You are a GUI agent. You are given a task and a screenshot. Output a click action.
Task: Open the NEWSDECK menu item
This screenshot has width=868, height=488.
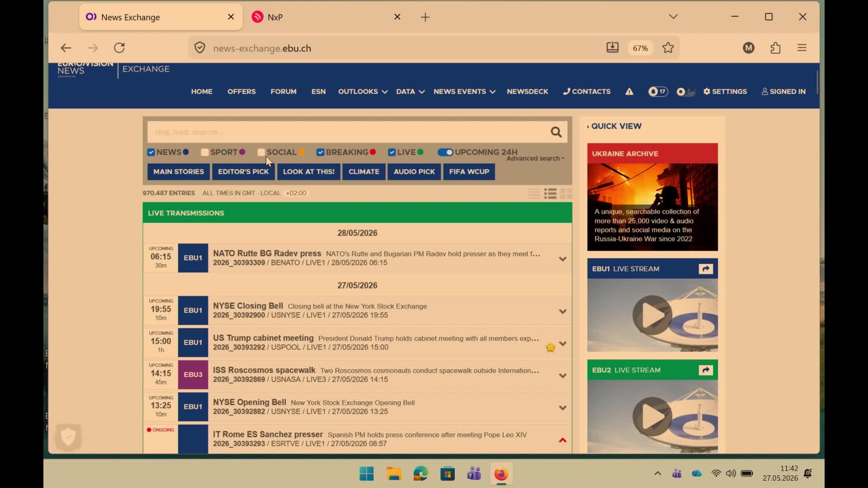[x=528, y=92]
